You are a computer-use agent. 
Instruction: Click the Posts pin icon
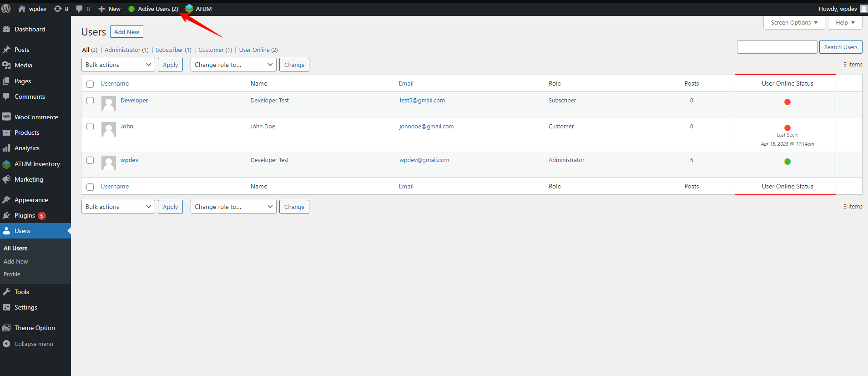[x=6, y=50]
